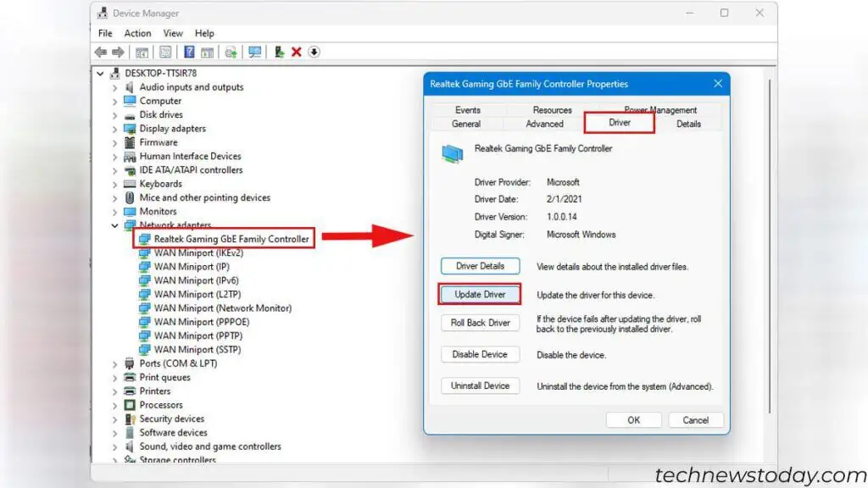Click the Processors icon in device tree
868x488 pixels.
click(x=130, y=405)
